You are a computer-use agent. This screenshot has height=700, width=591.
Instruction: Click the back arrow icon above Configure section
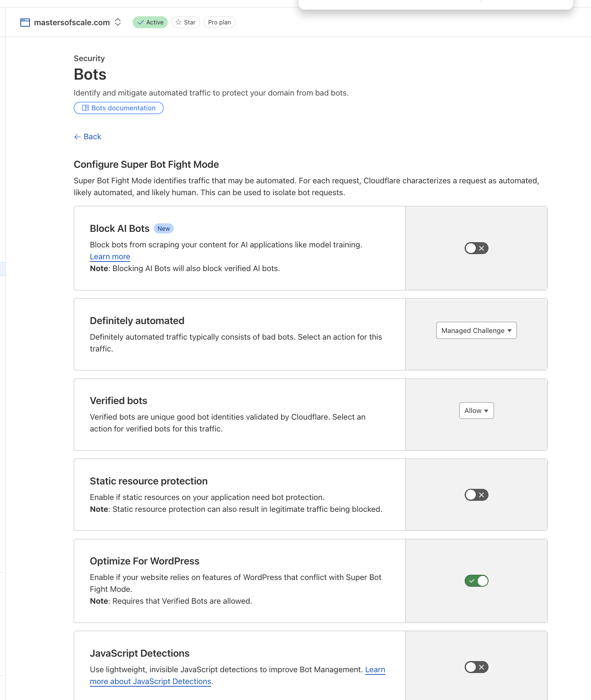tap(77, 137)
